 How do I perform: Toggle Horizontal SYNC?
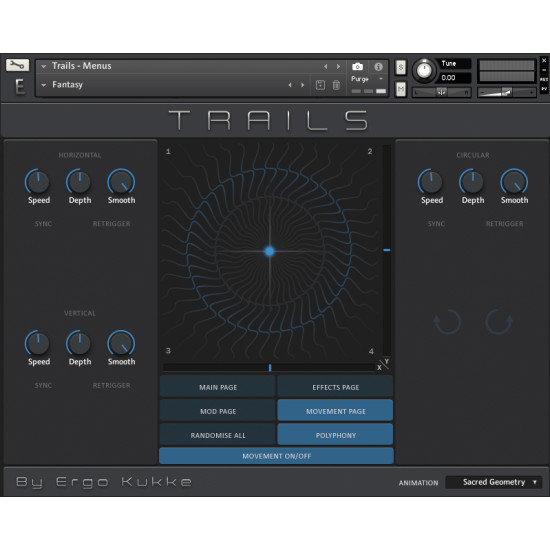[x=43, y=224]
